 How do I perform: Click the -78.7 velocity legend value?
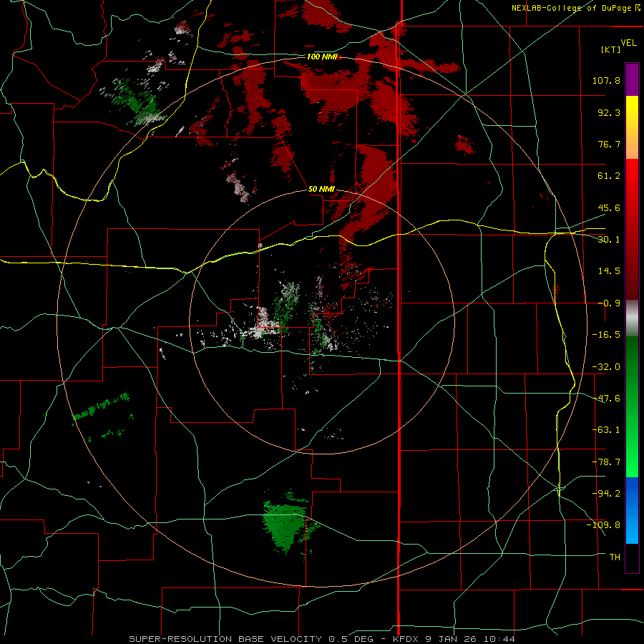click(x=606, y=462)
